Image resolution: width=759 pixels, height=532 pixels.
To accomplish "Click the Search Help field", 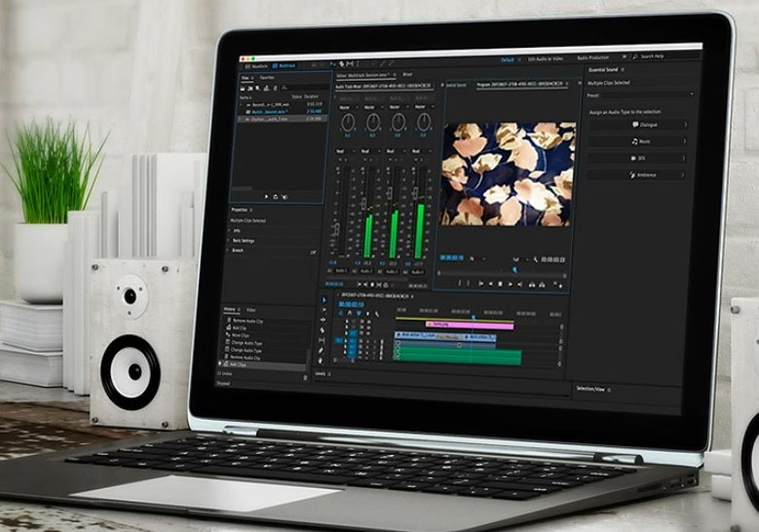I will (668, 57).
